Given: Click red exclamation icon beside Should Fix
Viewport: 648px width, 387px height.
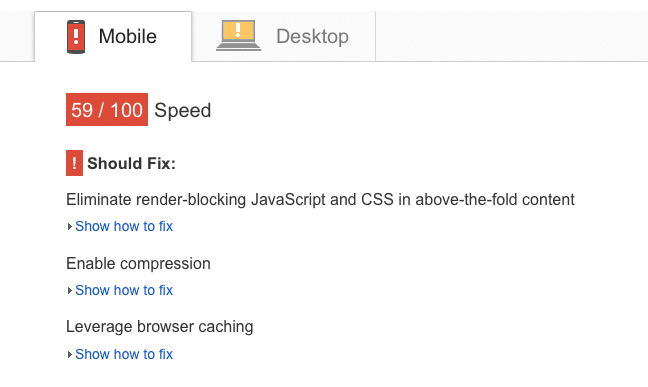Looking at the screenshot, I should [x=74, y=163].
